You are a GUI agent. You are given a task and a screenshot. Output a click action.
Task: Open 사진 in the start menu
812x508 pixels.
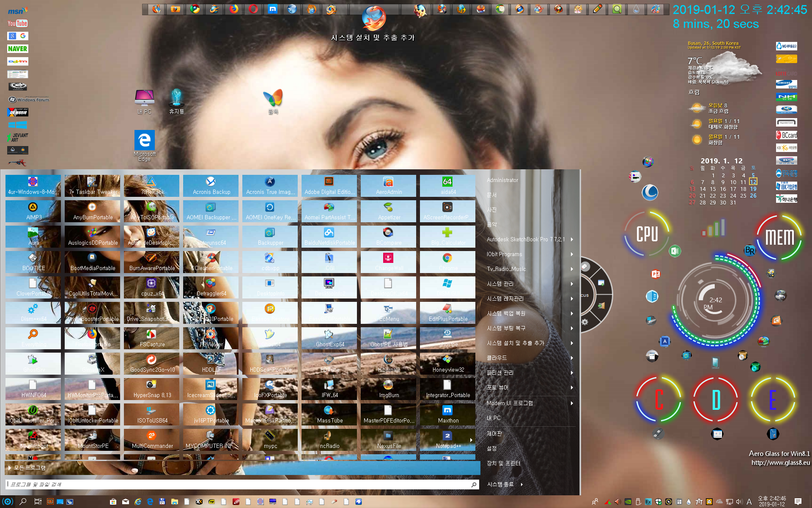tap(492, 210)
